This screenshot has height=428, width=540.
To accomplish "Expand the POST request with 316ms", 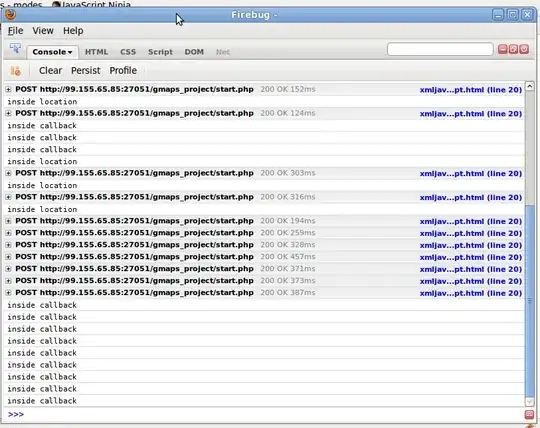I will [8, 197].
